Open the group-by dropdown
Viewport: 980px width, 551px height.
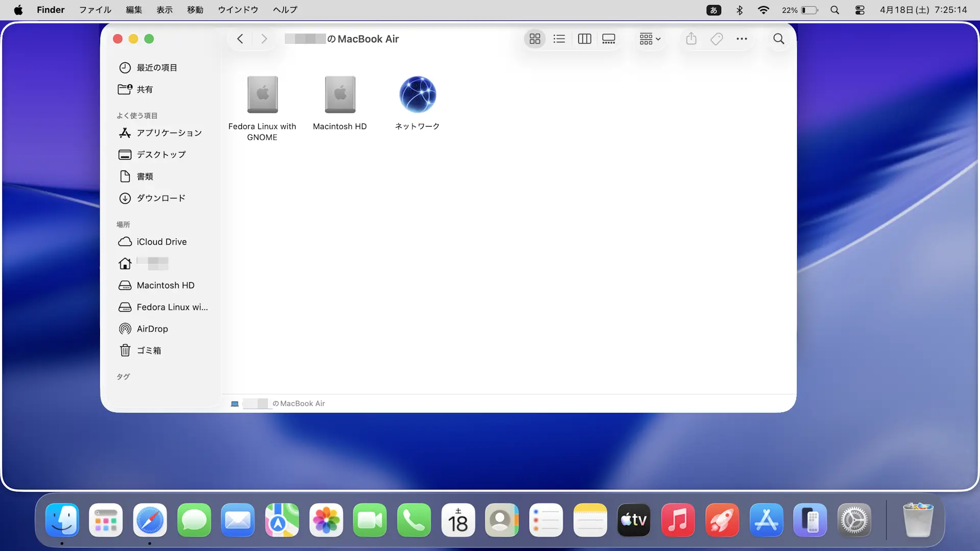pyautogui.click(x=650, y=39)
